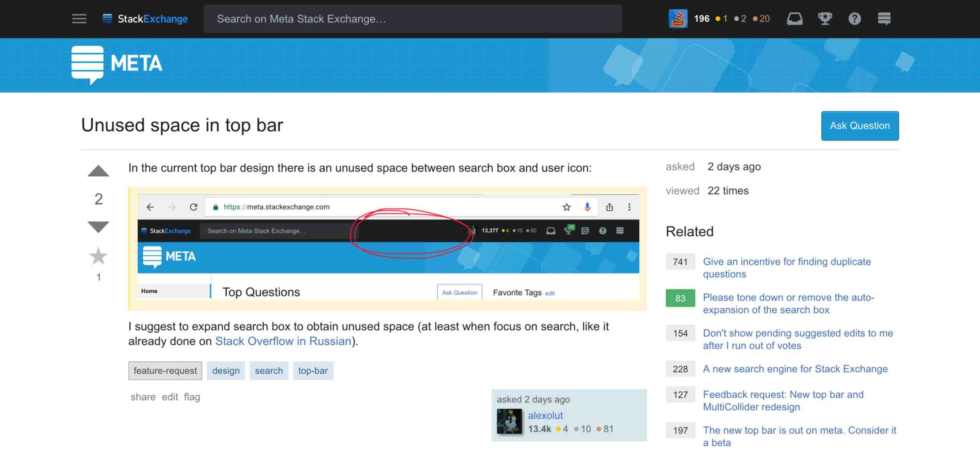Open the user profile avatar
Viewport: 980px width, 450px height.
pos(678,19)
